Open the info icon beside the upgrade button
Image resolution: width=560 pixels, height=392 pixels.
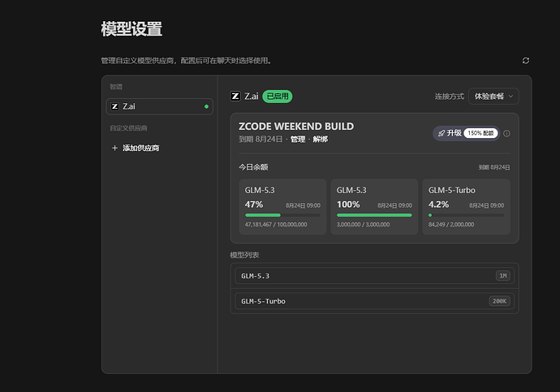[x=506, y=133]
